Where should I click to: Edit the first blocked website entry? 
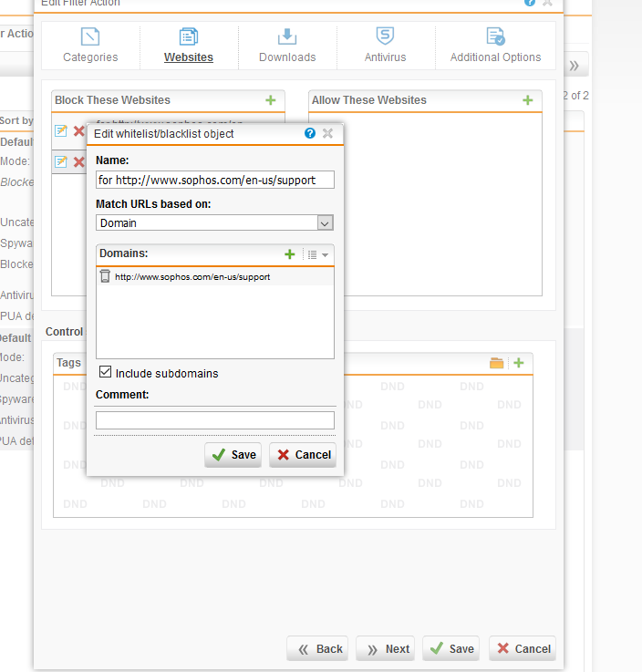(61, 130)
